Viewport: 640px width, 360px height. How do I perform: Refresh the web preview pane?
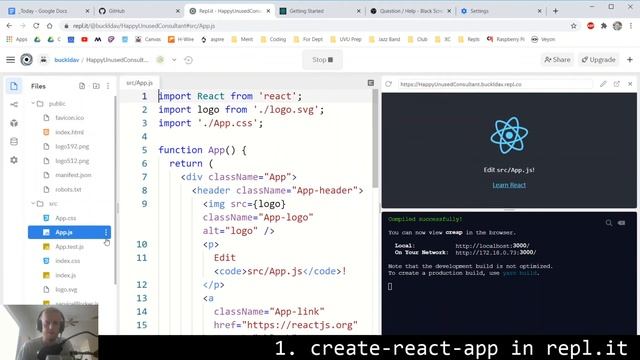click(389, 84)
